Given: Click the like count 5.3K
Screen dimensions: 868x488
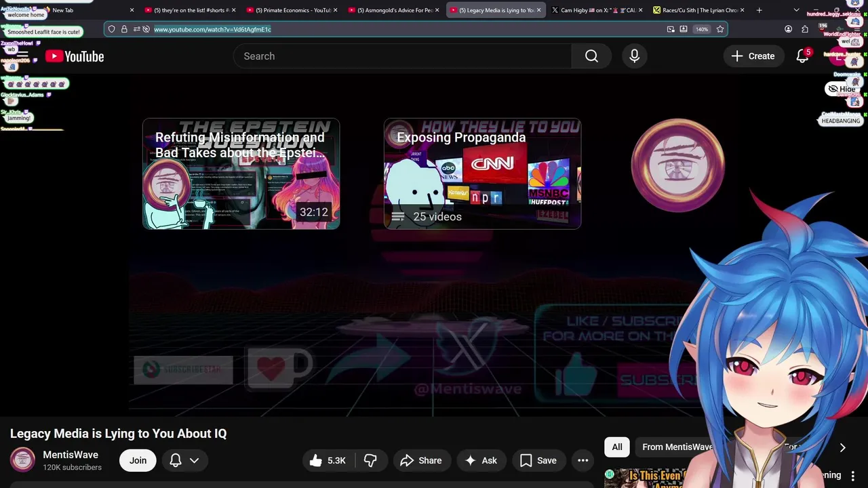Looking at the screenshot, I should pyautogui.click(x=336, y=460).
